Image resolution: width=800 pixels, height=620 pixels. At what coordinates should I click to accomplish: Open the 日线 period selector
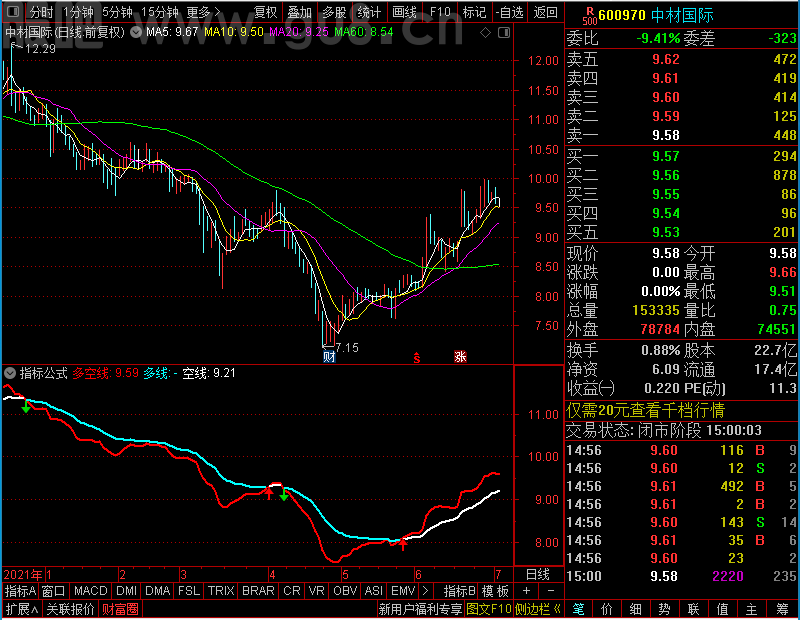coord(538,575)
